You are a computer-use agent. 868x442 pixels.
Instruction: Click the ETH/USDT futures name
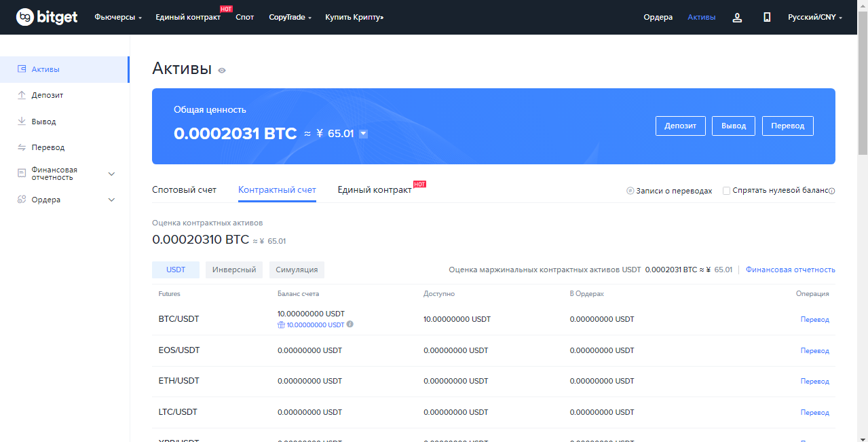pyautogui.click(x=179, y=381)
